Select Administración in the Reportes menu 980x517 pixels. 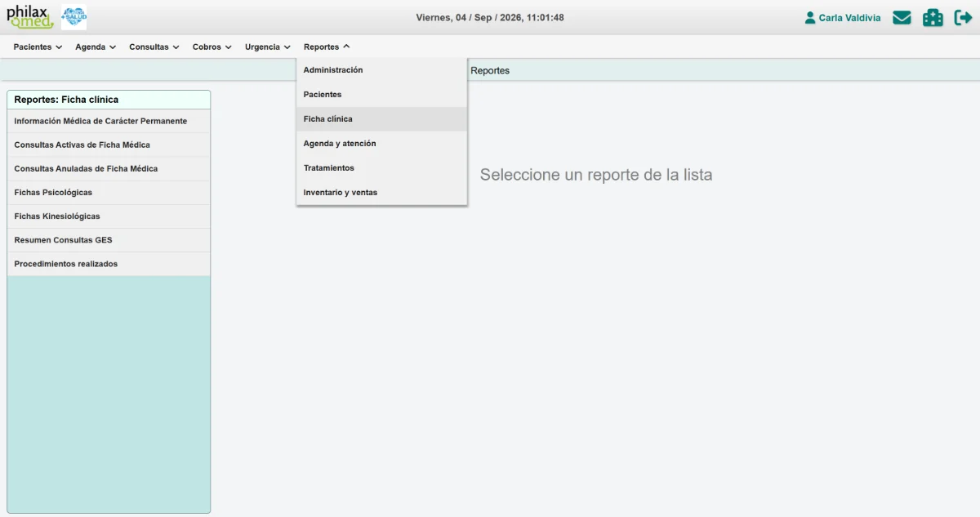(381, 70)
